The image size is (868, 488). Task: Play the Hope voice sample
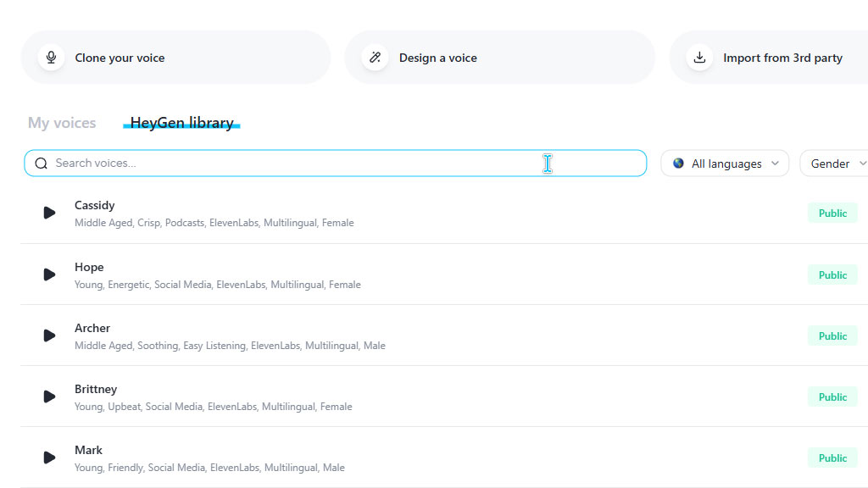pos(49,275)
